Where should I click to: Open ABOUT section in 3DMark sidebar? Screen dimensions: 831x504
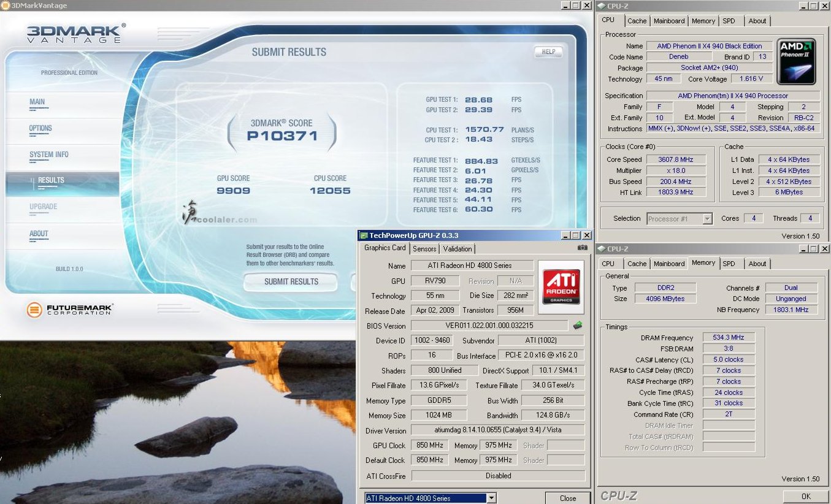click(x=39, y=234)
